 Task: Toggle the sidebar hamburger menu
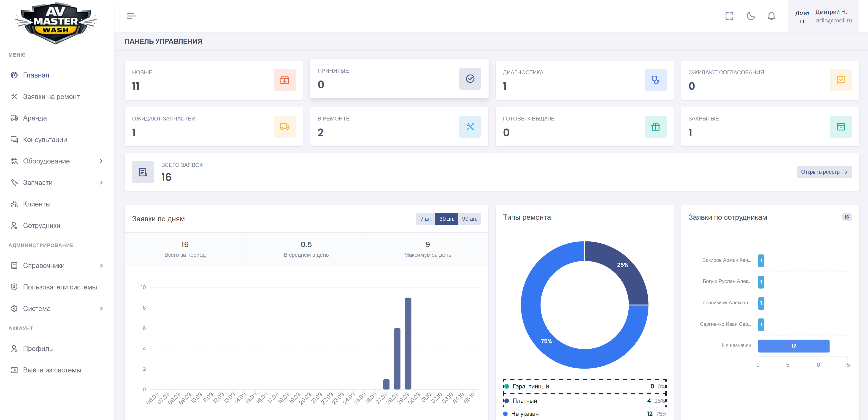pos(131,16)
